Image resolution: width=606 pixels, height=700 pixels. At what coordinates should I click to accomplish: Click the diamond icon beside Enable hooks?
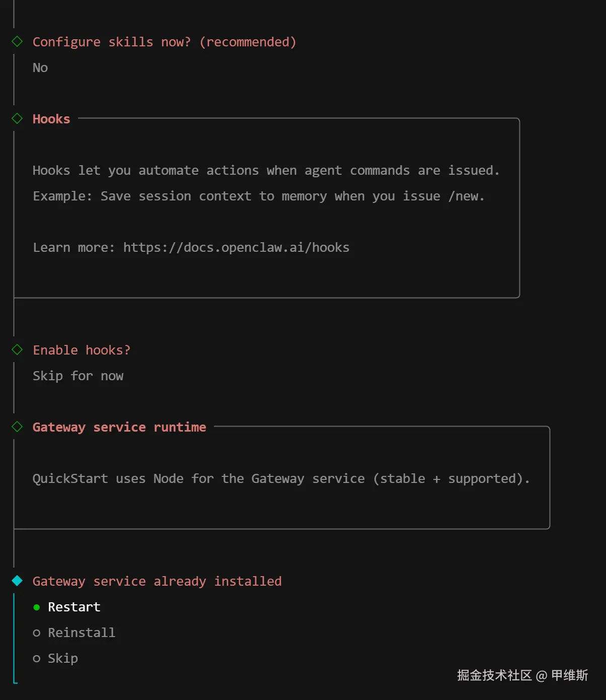point(17,349)
